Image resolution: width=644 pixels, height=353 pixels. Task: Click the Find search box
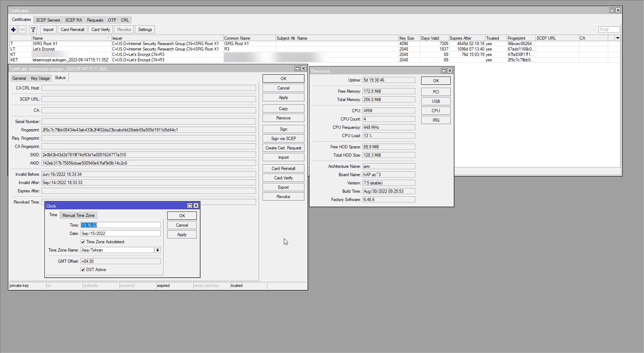pyautogui.click(x=609, y=30)
